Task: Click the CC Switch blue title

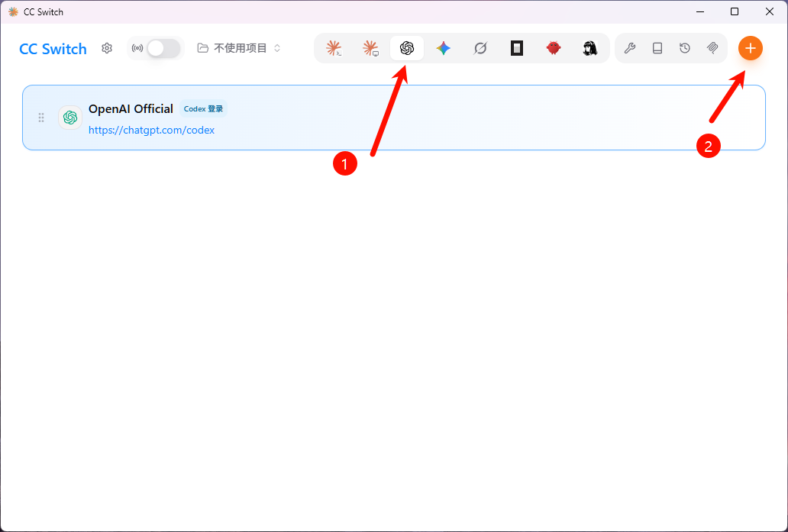Action: [x=53, y=49]
